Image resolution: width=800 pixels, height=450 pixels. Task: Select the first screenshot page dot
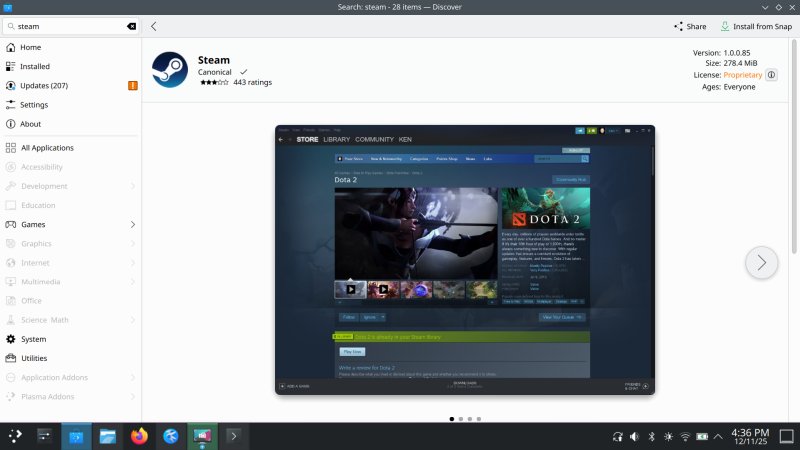click(452, 419)
